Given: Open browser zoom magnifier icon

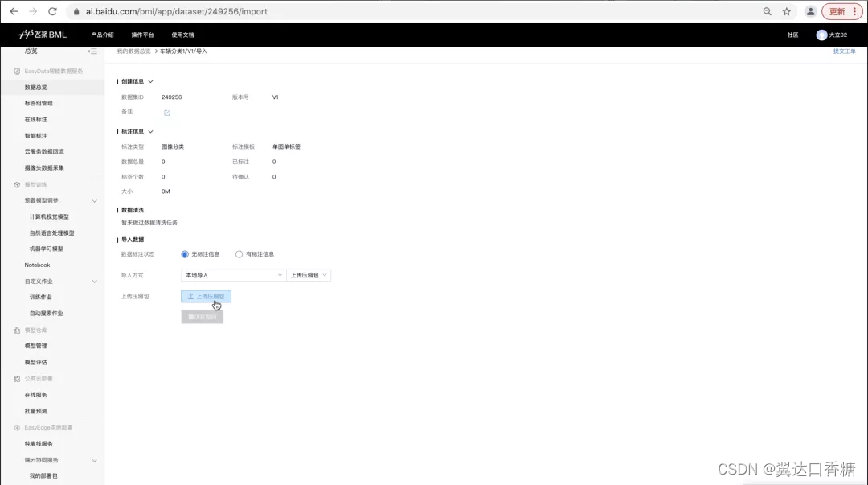Looking at the screenshot, I should pyautogui.click(x=768, y=11).
